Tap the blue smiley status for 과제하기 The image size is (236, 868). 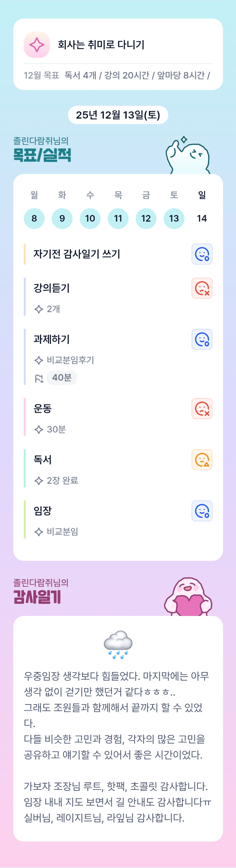pyautogui.click(x=202, y=339)
